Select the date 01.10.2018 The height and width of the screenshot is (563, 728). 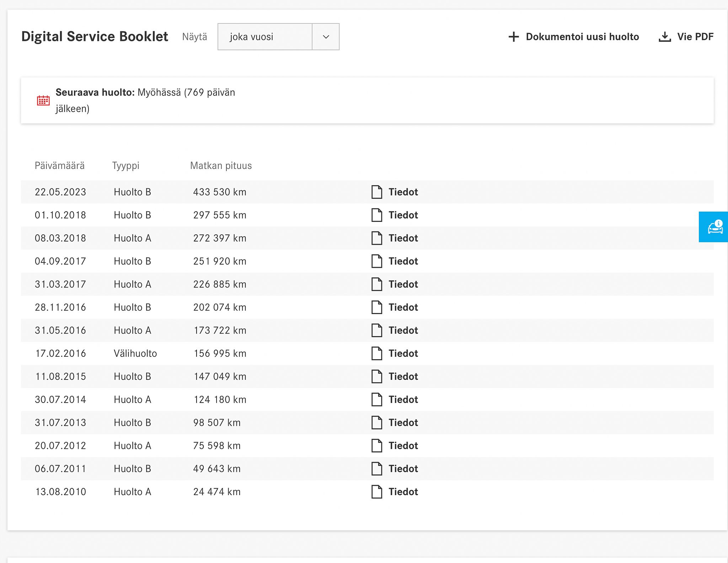point(60,215)
